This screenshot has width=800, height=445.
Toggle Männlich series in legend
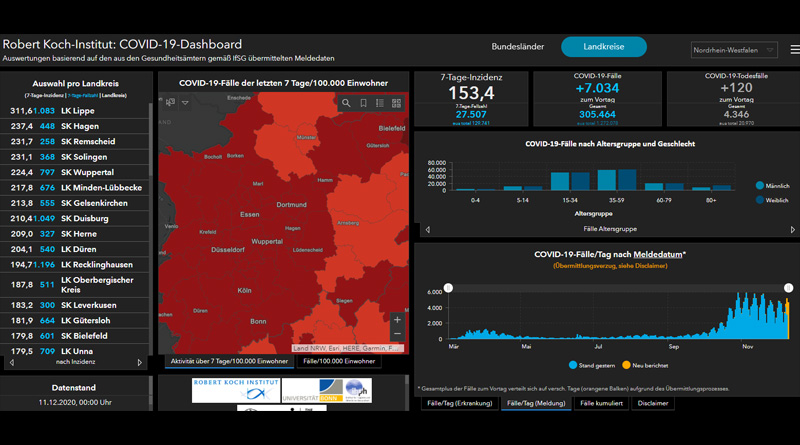coord(772,186)
